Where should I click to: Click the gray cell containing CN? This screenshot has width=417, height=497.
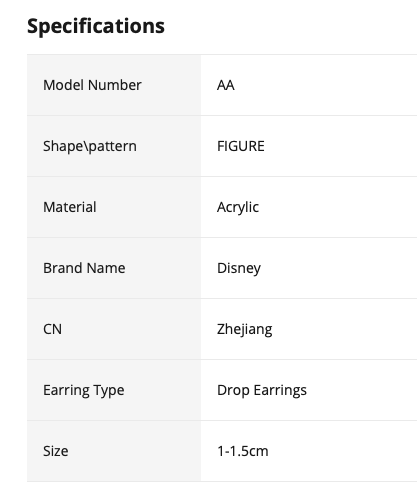(x=114, y=329)
